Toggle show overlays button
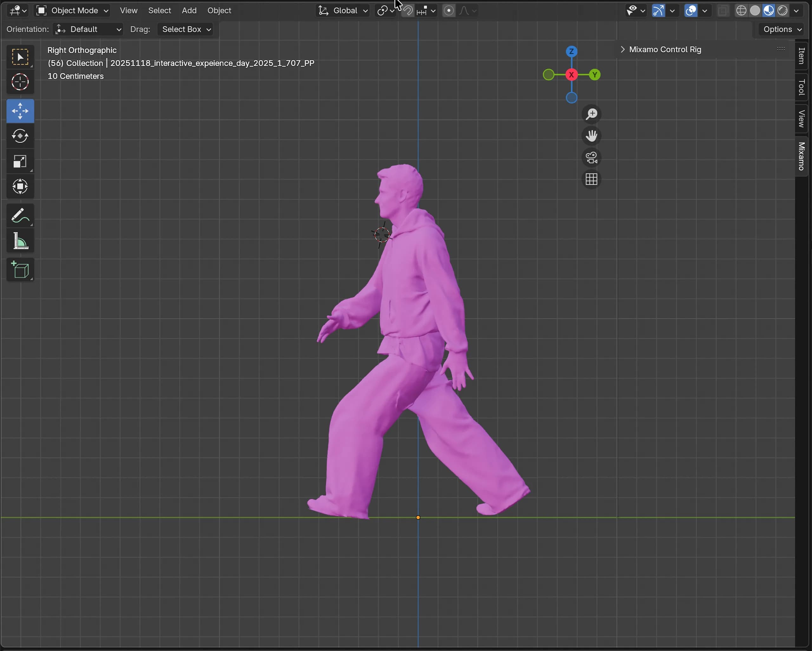812x651 pixels. tap(691, 10)
